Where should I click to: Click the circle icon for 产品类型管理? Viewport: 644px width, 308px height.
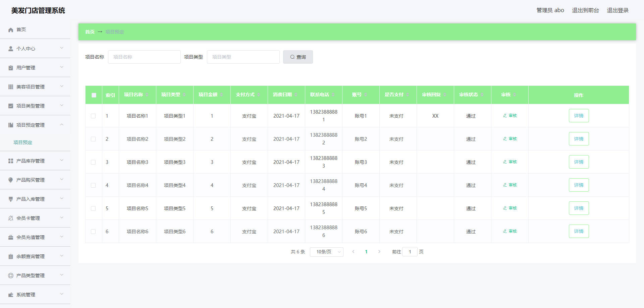coord(11,275)
